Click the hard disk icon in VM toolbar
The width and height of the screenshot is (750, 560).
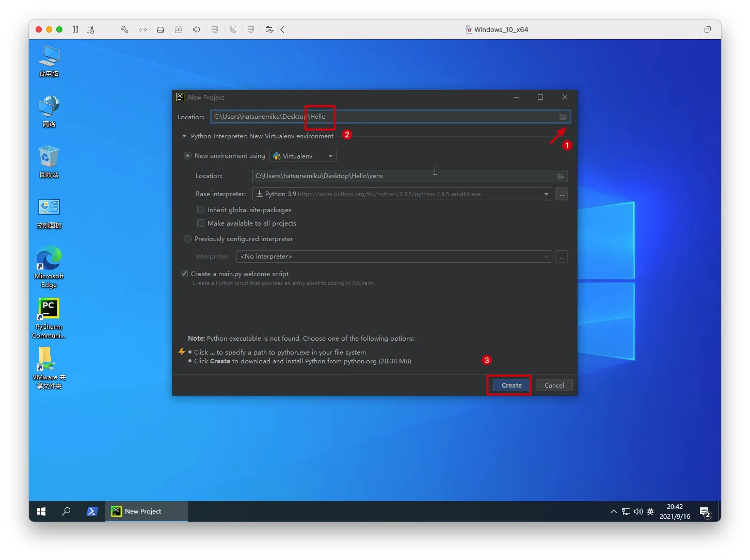[161, 29]
